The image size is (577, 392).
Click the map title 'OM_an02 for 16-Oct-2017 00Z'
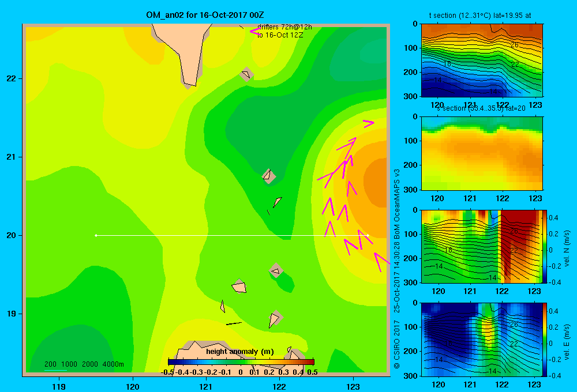pyautogui.click(x=205, y=15)
